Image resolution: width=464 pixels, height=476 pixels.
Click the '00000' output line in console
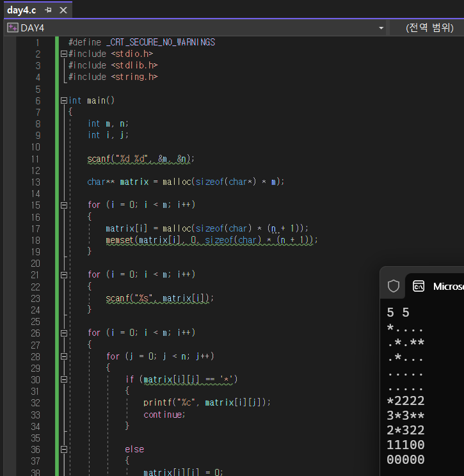coord(405,459)
